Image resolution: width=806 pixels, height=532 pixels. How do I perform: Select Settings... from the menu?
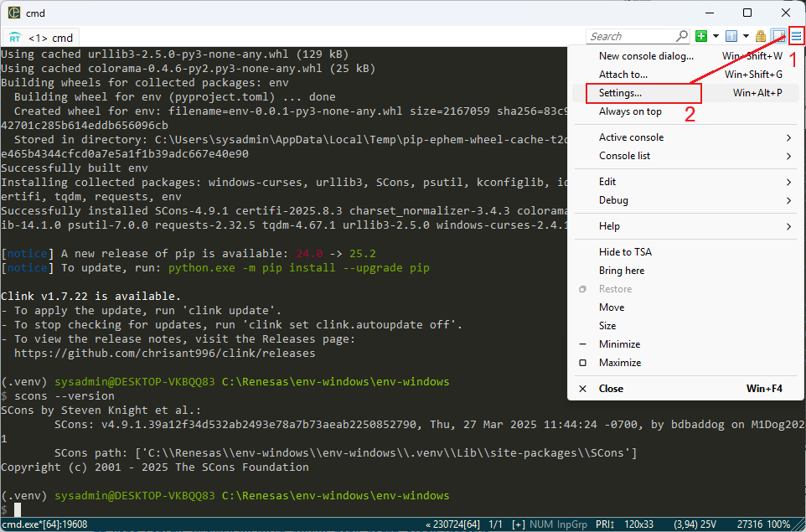(x=621, y=93)
